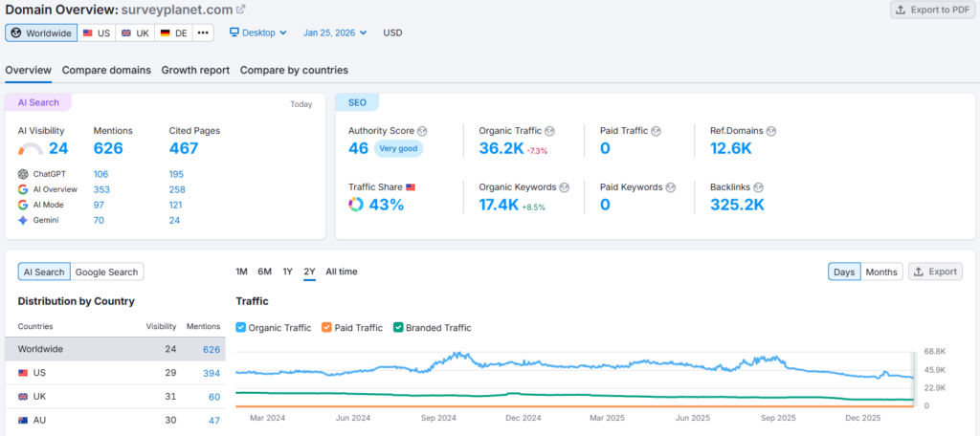Screen dimensions: 980x436
Task: Open the Desktop device dropdown
Action: (258, 33)
